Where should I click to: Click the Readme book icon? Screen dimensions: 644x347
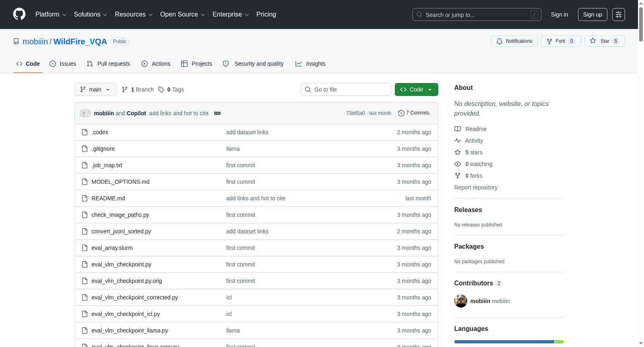[x=458, y=129]
